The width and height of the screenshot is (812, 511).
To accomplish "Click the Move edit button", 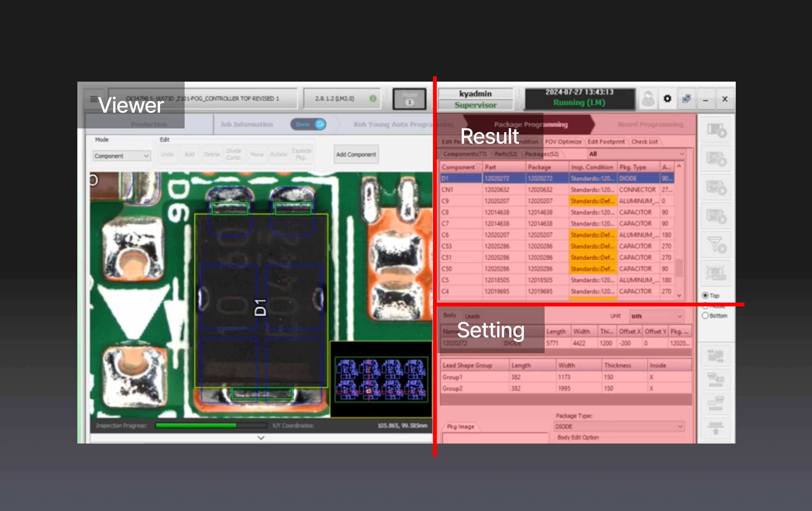I will [257, 154].
